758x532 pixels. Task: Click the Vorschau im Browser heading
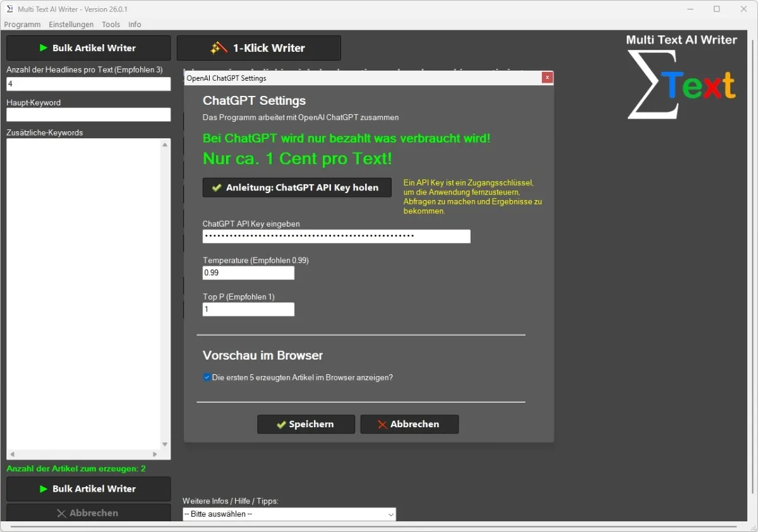263,355
